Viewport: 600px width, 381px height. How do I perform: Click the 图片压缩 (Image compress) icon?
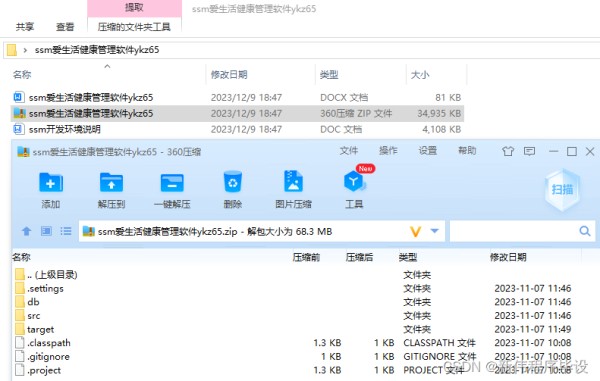(x=293, y=181)
